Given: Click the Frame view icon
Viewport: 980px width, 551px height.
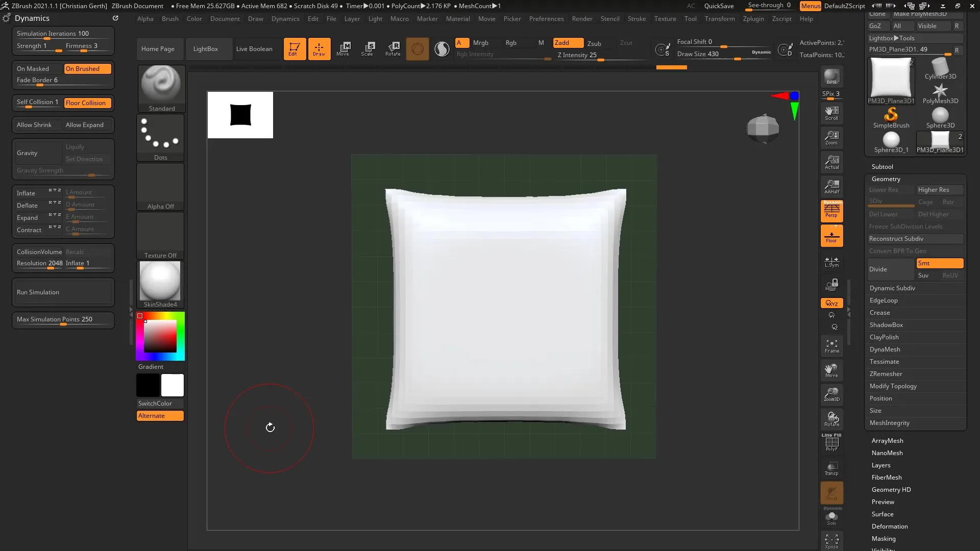Looking at the screenshot, I should (831, 346).
